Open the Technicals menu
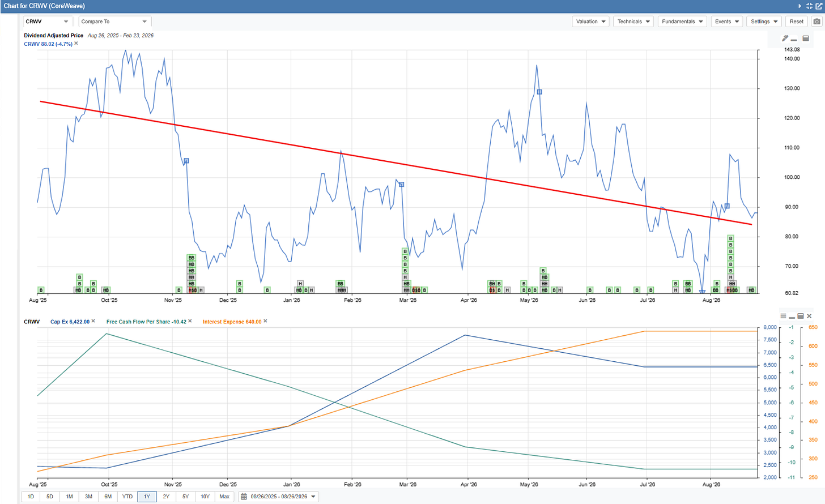Image resolution: width=825 pixels, height=504 pixels. pyautogui.click(x=633, y=22)
